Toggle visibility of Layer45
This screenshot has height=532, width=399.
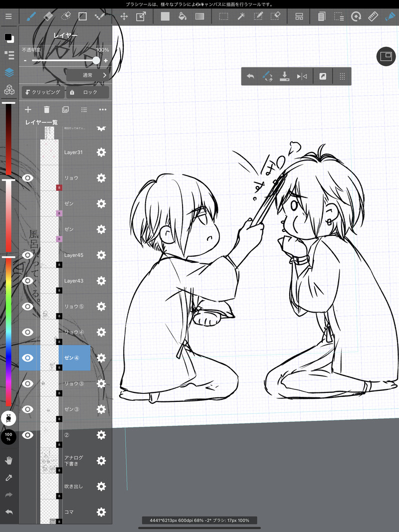(27, 255)
